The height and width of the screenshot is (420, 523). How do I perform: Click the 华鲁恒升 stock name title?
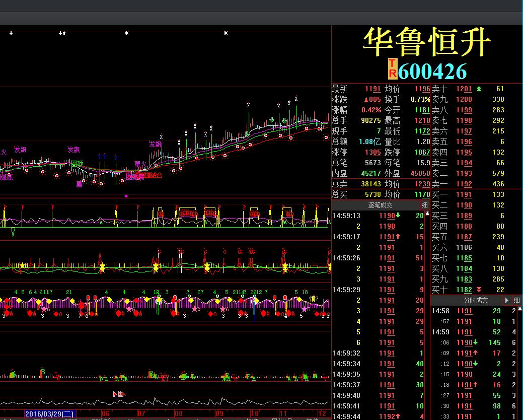pyautogui.click(x=427, y=42)
